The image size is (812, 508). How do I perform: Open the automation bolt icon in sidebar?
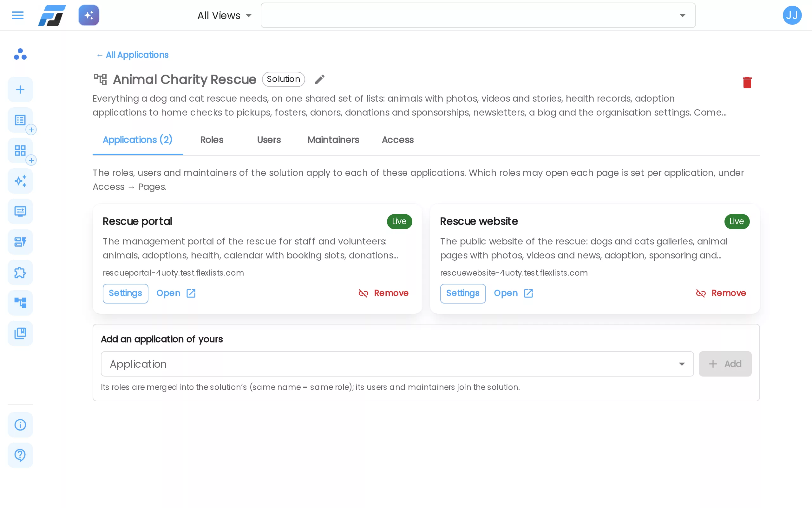click(21, 242)
